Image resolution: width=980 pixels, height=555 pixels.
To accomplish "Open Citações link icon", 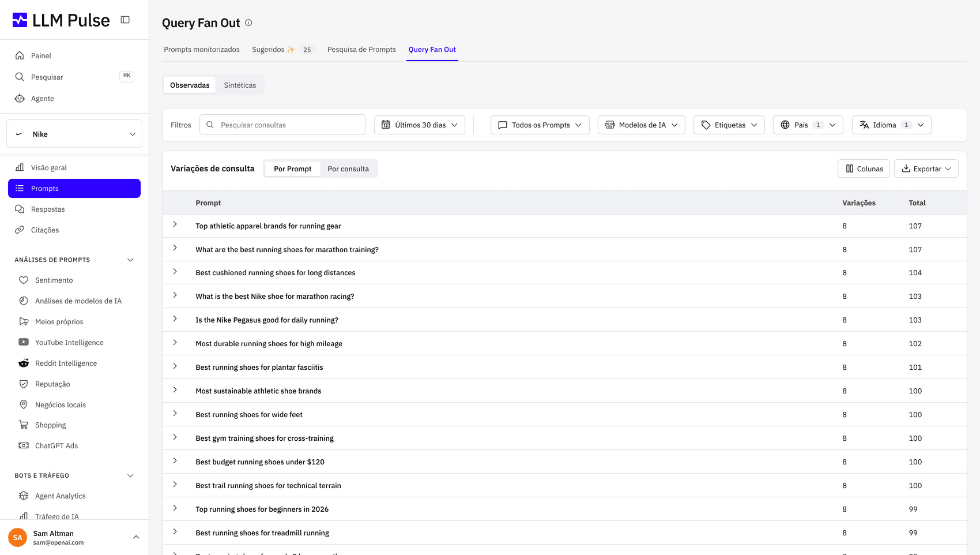I will coord(20,230).
